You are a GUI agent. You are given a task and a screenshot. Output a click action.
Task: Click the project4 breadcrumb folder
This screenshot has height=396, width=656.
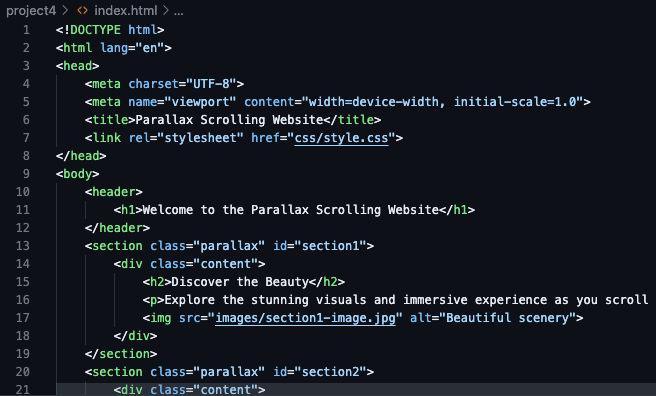[x=31, y=10]
